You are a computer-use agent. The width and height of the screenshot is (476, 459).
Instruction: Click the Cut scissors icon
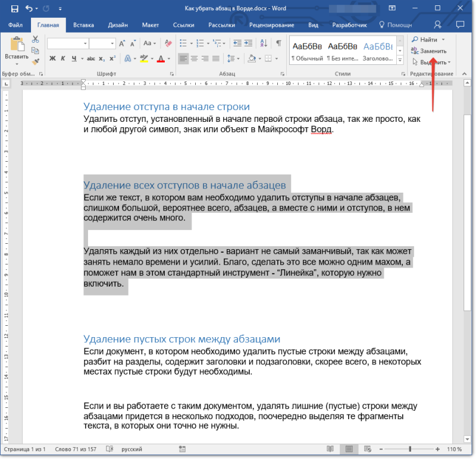coord(36,39)
